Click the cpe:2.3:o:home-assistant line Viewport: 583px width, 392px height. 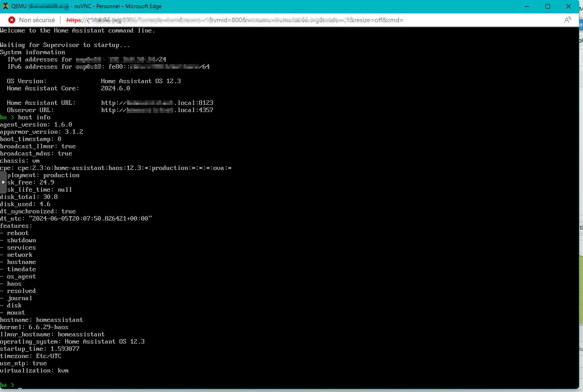[x=116, y=168]
